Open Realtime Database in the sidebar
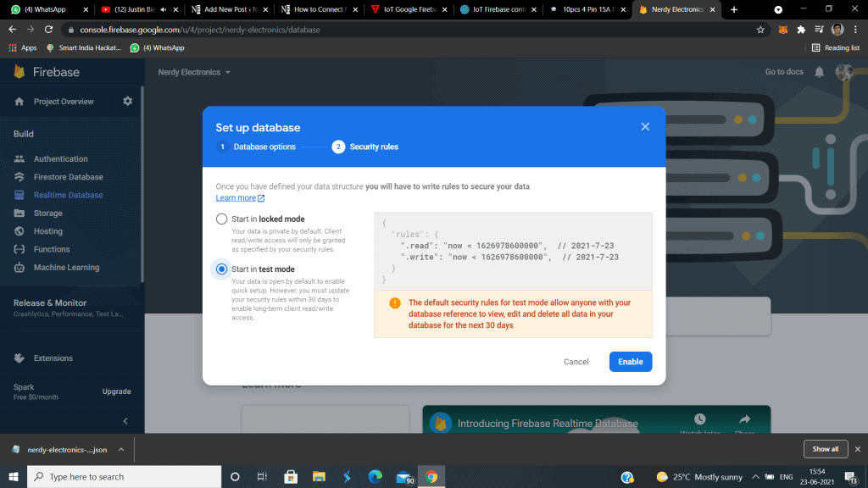The width and height of the screenshot is (868, 488). (x=68, y=196)
